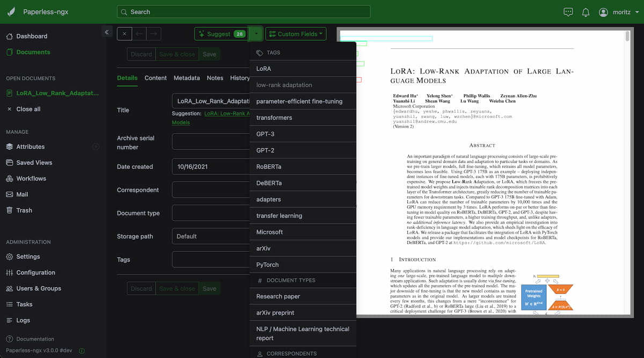Go to previous document arrow
Viewport: 644px width, 358px height.
[x=139, y=34]
